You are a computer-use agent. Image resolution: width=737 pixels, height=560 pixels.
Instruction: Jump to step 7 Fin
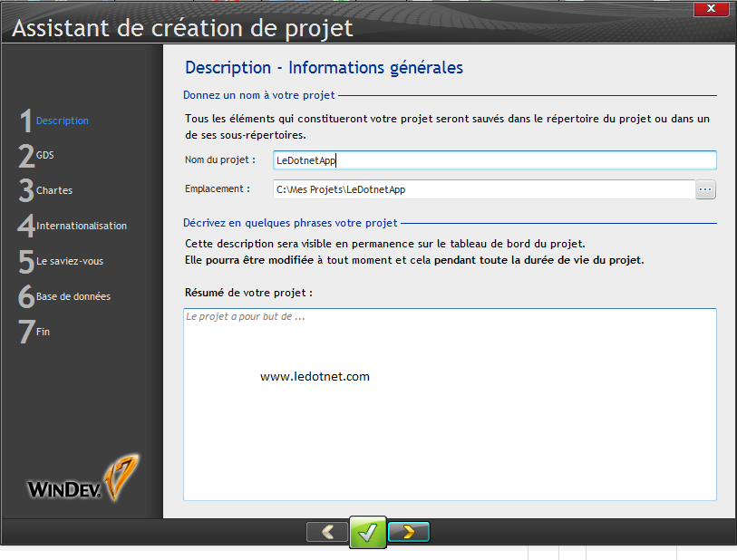pos(40,332)
